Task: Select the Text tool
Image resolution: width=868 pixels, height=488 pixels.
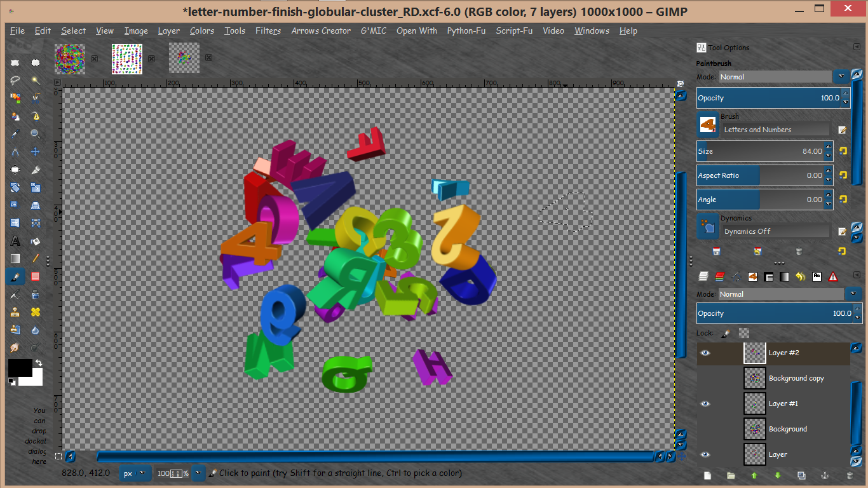Action: pyautogui.click(x=15, y=241)
